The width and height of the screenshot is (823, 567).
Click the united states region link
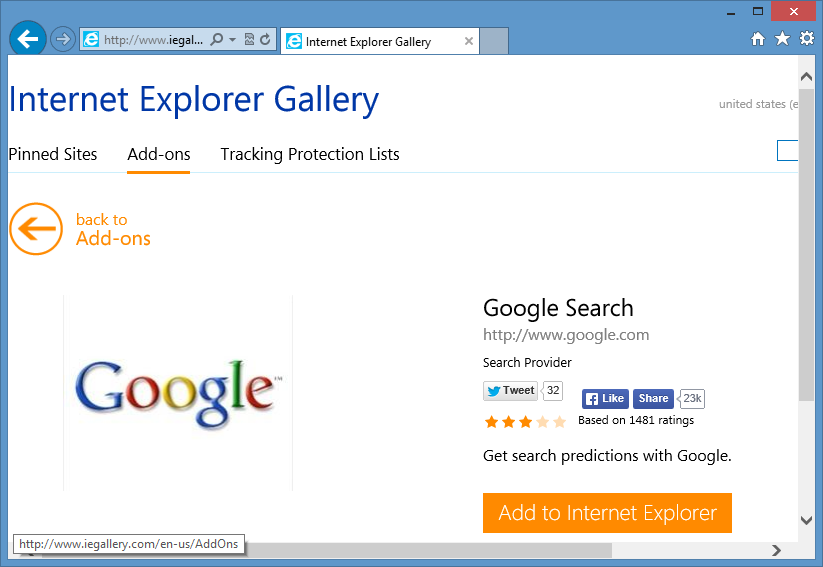tap(758, 104)
